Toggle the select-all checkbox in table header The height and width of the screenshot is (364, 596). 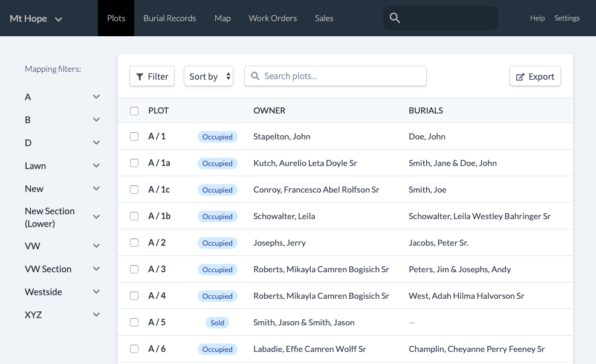coord(134,111)
